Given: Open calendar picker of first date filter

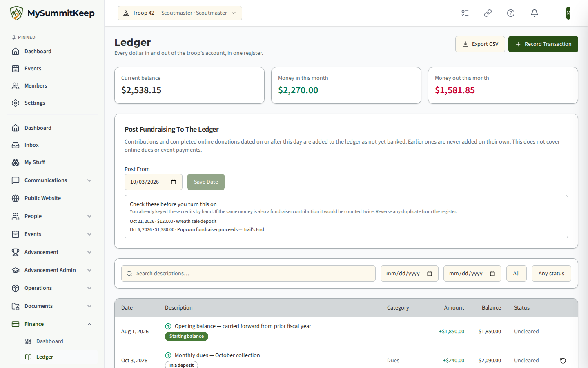Looking at the screenshot, I should [x=430, y=274].
